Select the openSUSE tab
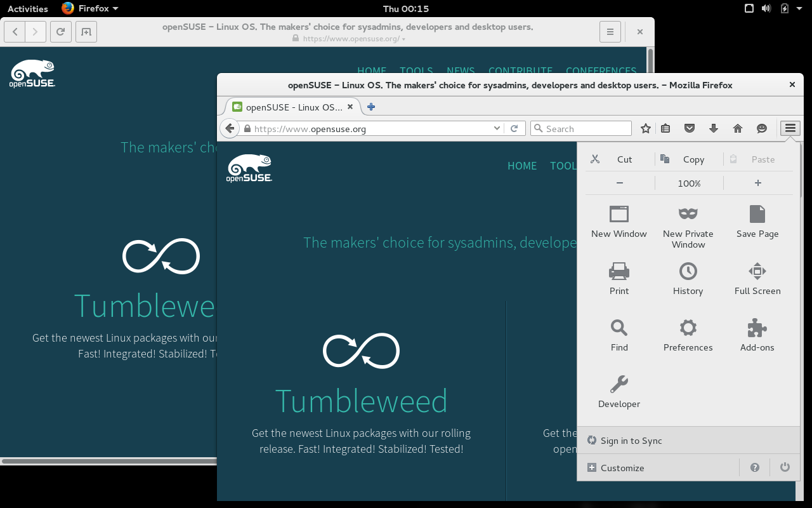The width and height of the screenshot is (812, 508). click(x=289, y=107)
